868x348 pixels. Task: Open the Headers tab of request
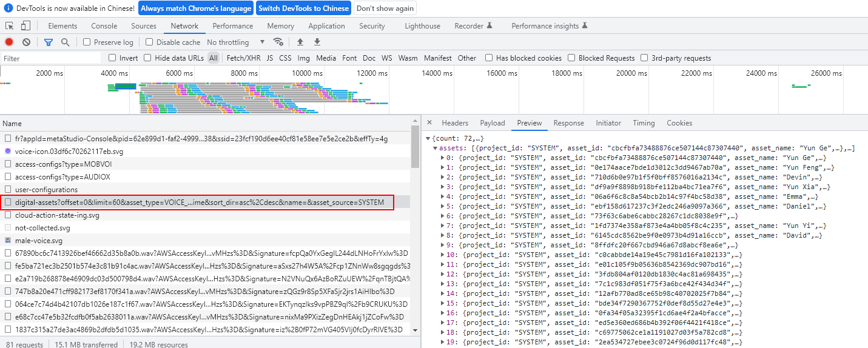click(x=455, y=122)
